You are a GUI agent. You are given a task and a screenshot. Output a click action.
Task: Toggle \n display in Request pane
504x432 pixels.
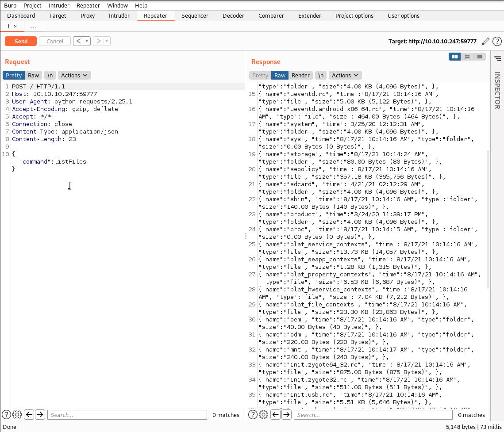point(50,75)
